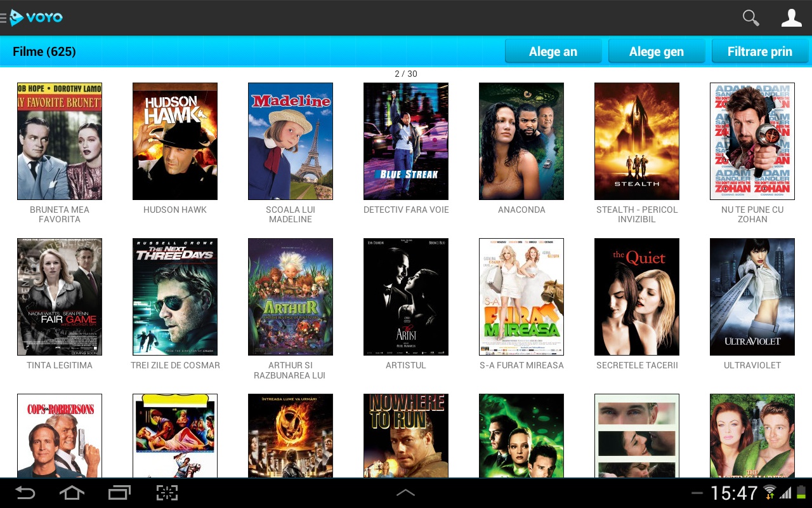Tap the mobile signal strength icon
This screenshot has height=508, width=812.
click(786, 493)
